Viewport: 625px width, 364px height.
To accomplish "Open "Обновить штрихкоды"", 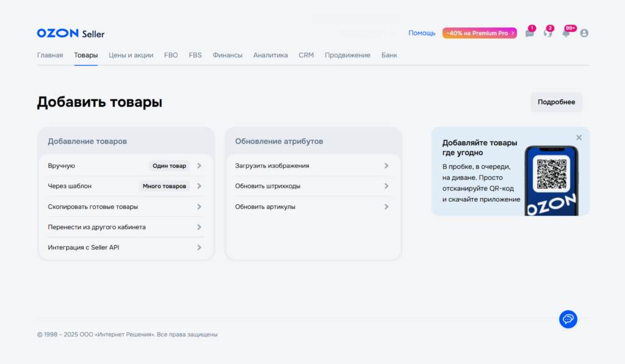I will tap(312, 186).
